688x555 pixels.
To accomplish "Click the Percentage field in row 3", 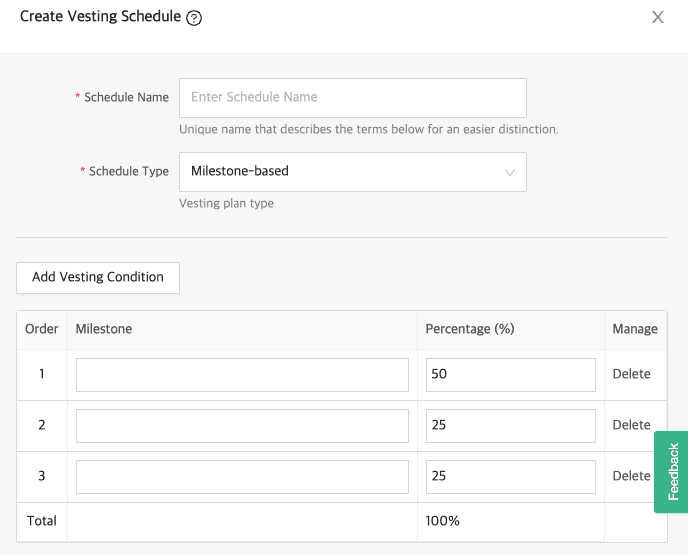I will (x=510, y=477).
